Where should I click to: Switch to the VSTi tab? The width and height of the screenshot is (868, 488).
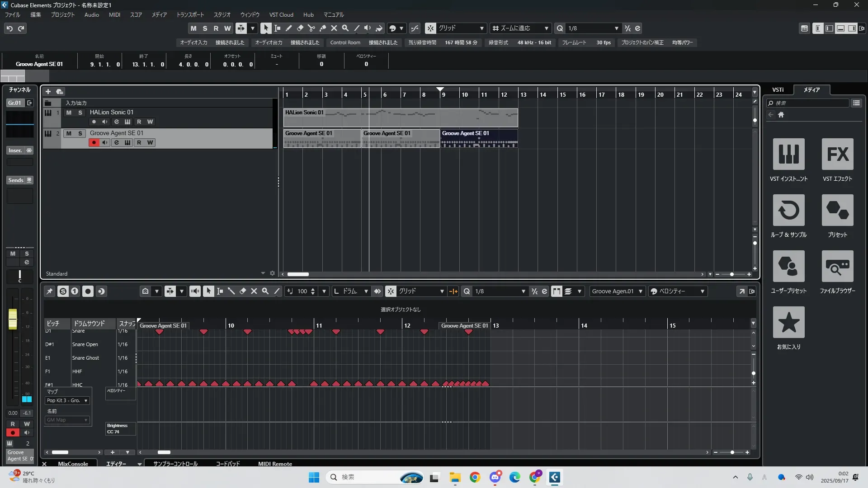[778, 89]
